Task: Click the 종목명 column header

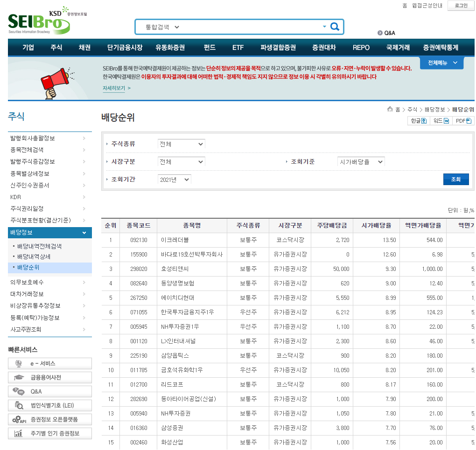Action: pyautogui.click(x=192, y=225)
